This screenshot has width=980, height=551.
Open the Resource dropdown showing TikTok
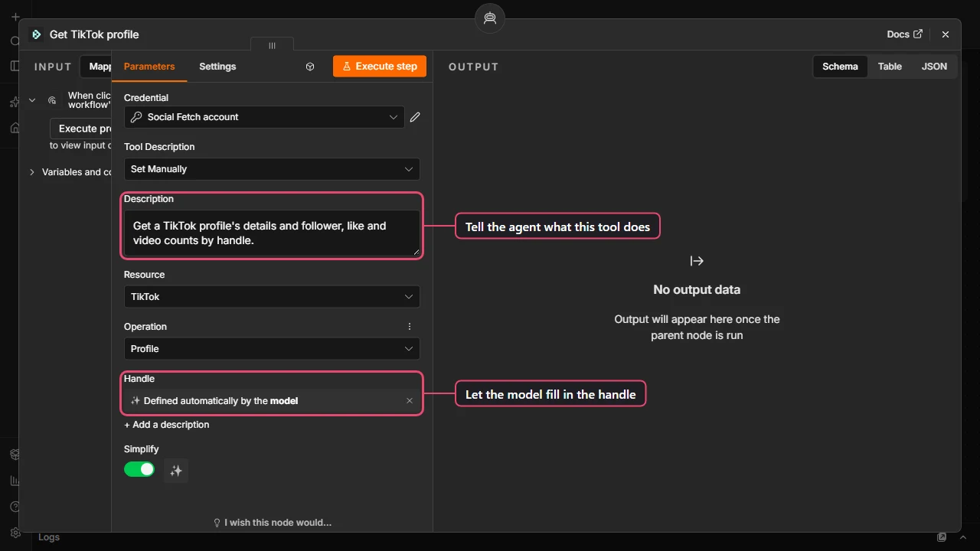tap(272, 297)
